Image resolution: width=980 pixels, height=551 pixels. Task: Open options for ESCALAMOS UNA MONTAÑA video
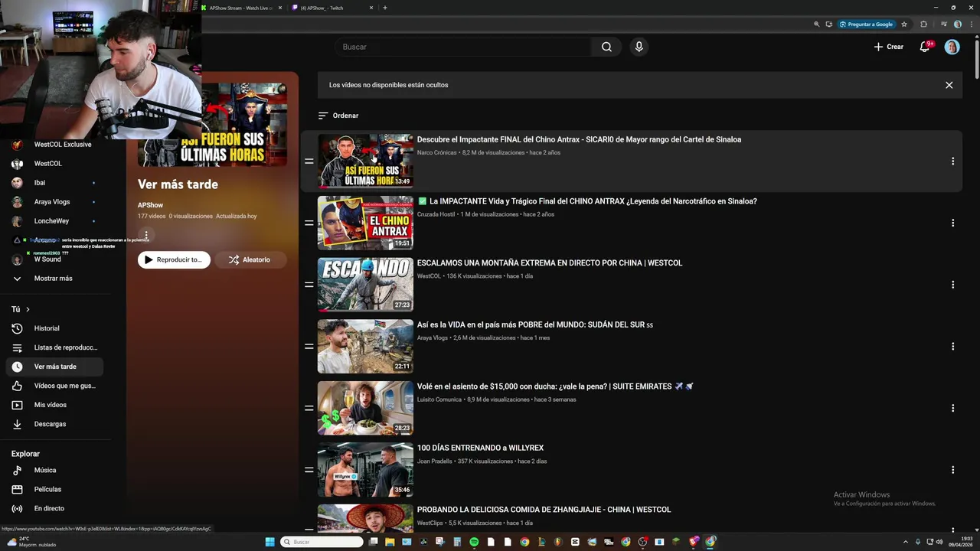pyautogui.click(x=952, y=285)
